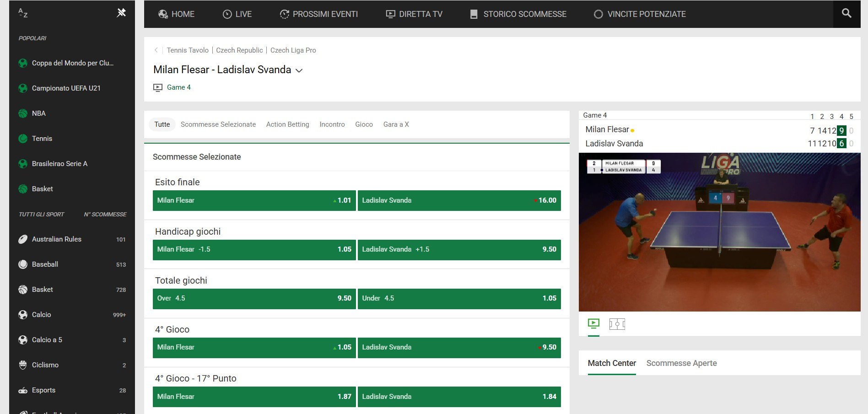This screenshot has width=868, height=414.
Task: Switch to the field view icon under the video
Action: 617,324
